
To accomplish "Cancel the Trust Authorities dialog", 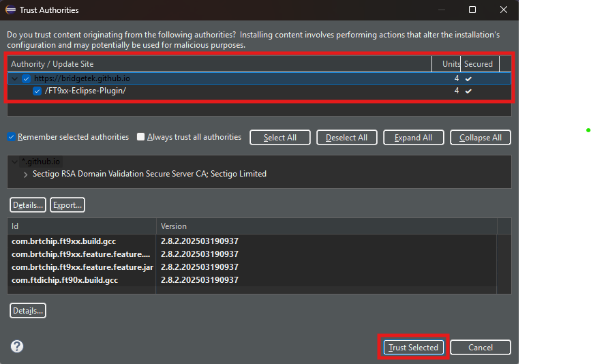I will pyautogui.click(x=481, y=347).
